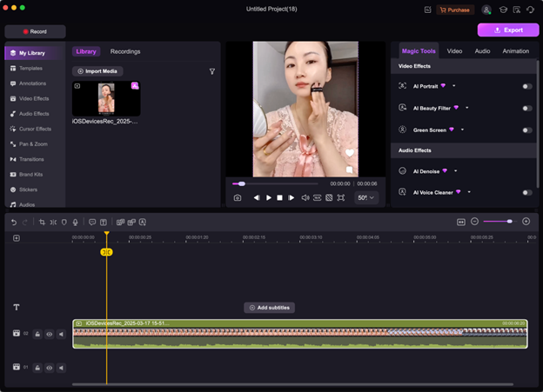Open the Recordings tab
Screen dimensions: 543x392
click(125, 51)
